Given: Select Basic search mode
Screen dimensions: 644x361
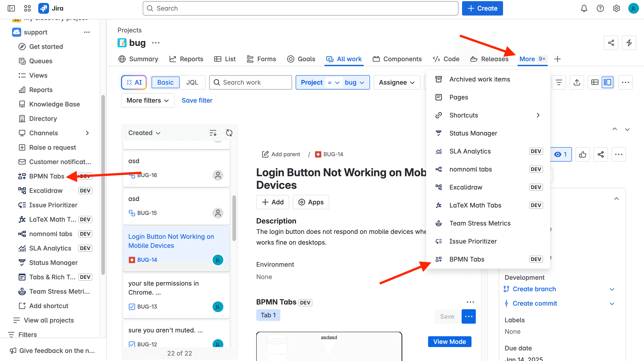Looking at the screenshot, I should (165, 82).
